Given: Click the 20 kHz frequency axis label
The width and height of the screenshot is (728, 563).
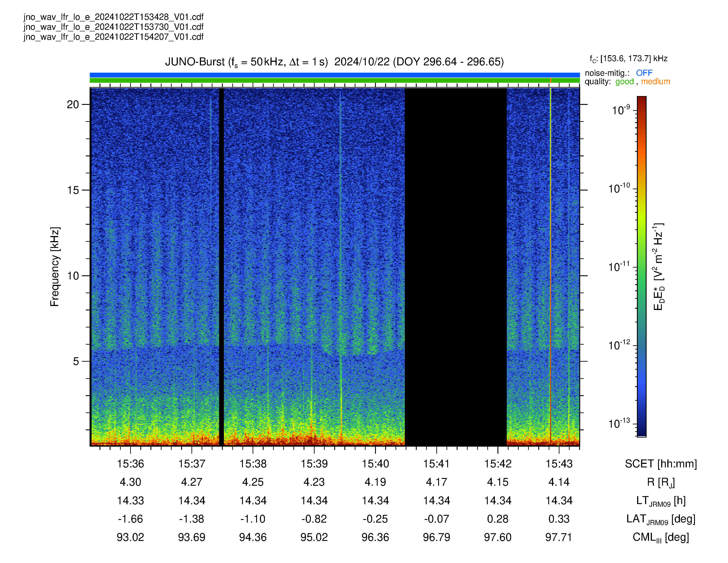Looking at the screenshot, I should tap(73, 104).
